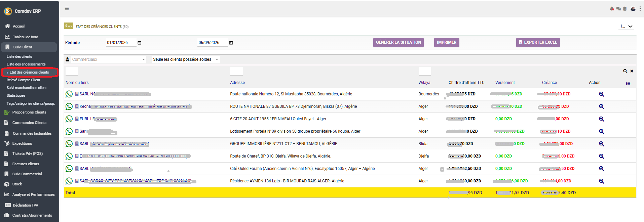This screenshot has width=644, height=222.
Task: Click WhatsApp icon for EURL row
Action: click(69, 119)
